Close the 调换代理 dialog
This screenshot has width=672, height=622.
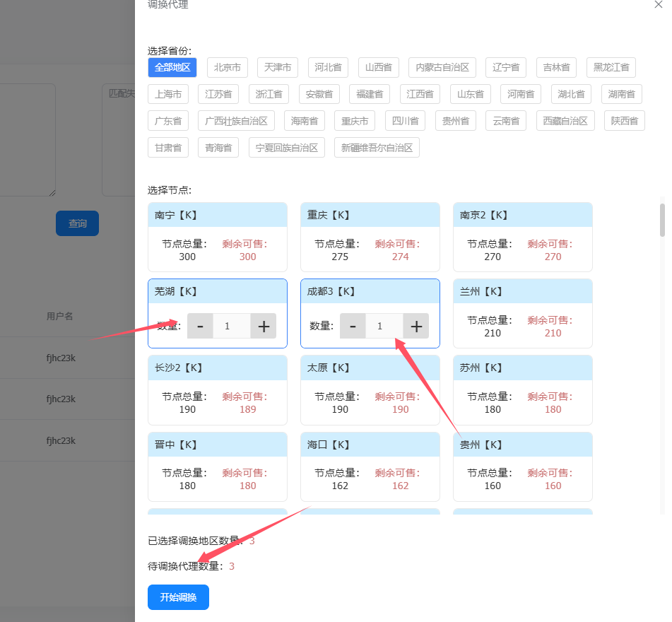click(659, 4)
